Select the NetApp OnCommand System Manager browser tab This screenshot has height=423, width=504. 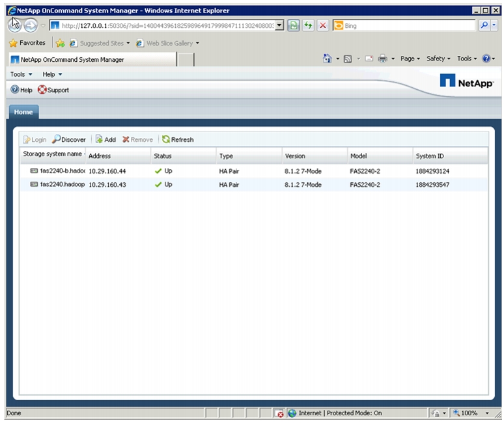92,59
